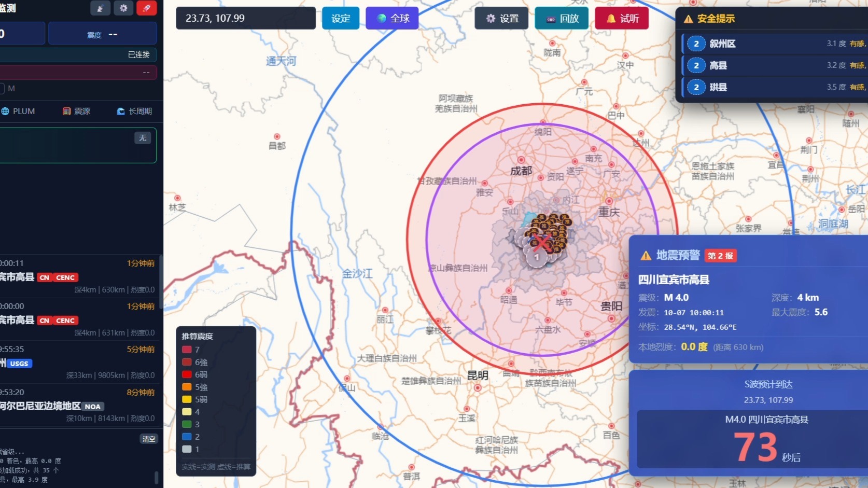Click the 清空 button to clear the log
The height and width of the screenshot is (488, 868).
coord(149,439)
